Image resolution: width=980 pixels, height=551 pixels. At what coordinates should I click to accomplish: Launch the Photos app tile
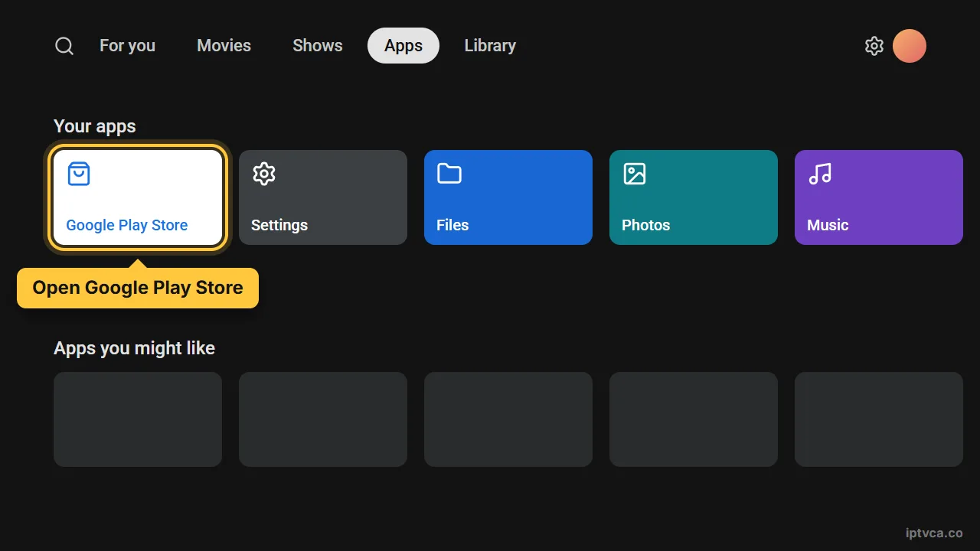pos(694,197)
